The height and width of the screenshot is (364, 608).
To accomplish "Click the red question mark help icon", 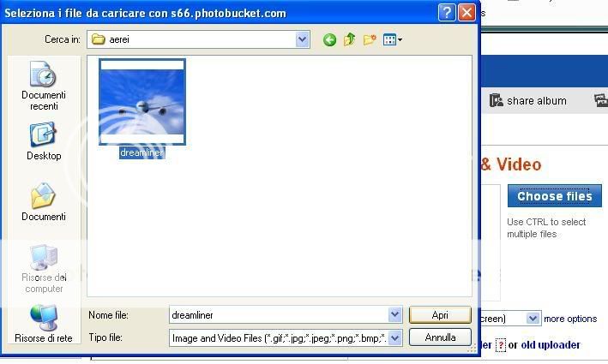I will pyautogui.click(x=501, y=344).
